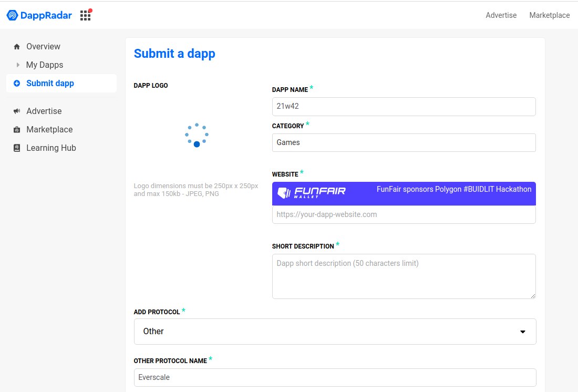Click the Advertise megaphone icon in sidebar
578x392 pixels.
point(17,111)
